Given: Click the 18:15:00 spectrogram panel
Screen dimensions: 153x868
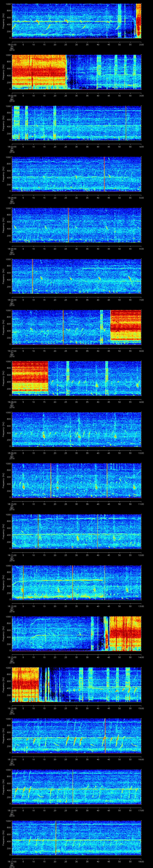Looking at the screenshot, I should [77, 736].
